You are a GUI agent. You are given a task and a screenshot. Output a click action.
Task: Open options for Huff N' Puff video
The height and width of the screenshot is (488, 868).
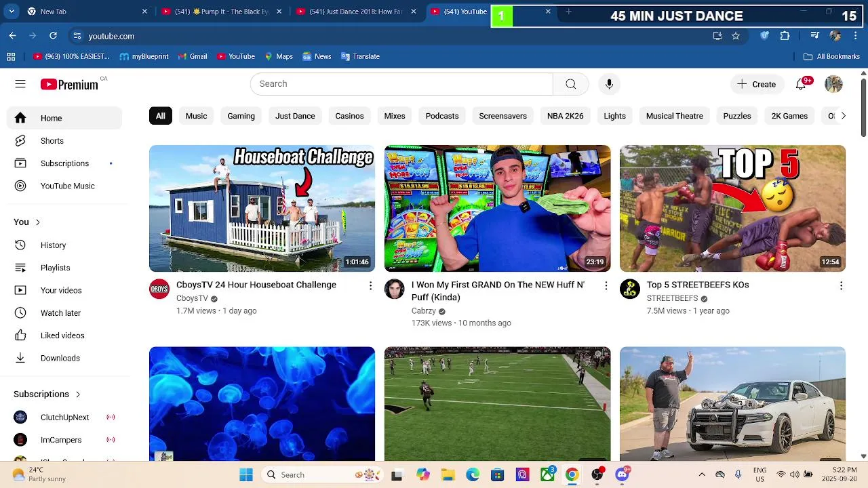[x=606, y=286]
